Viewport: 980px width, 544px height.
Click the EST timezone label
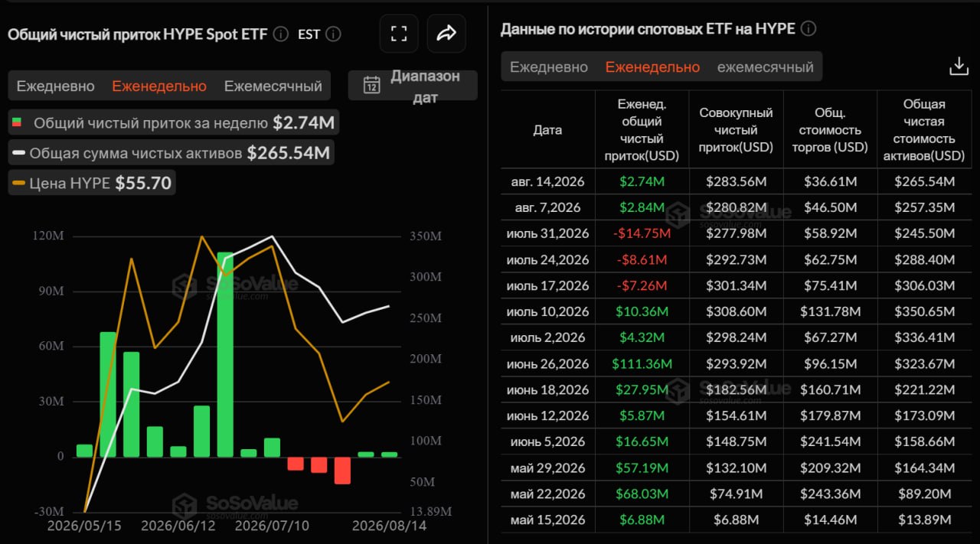[309, 34]
